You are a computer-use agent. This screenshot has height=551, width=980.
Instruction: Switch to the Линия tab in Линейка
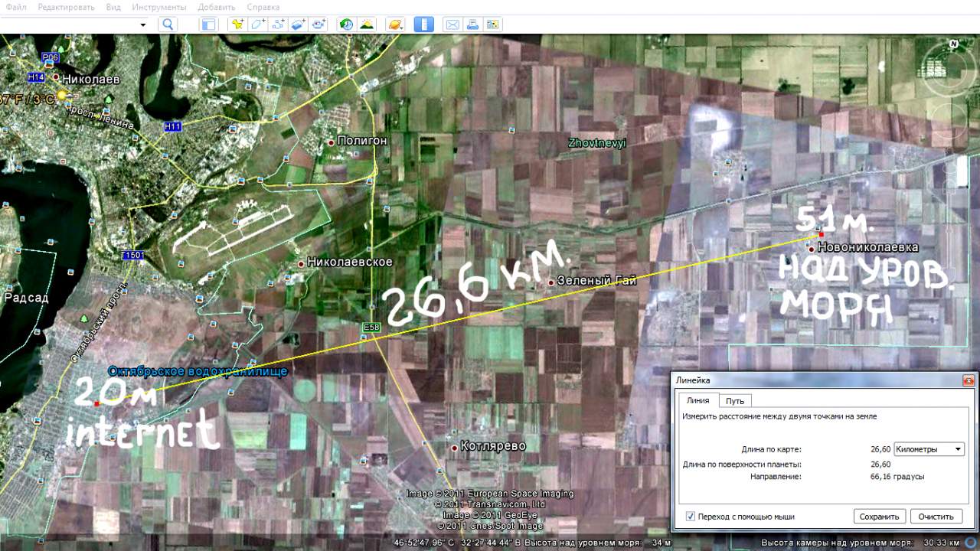pos(697,400)
